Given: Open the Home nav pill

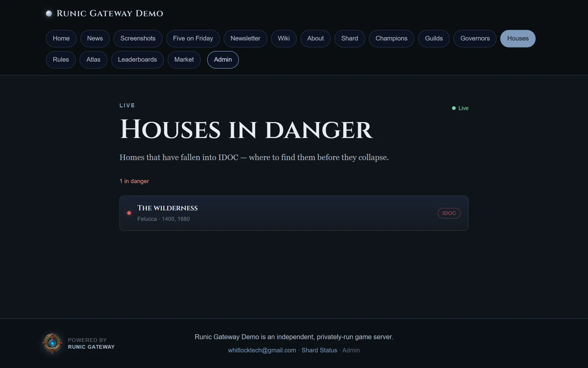Looking at the screenshot, I should [61, 39].
